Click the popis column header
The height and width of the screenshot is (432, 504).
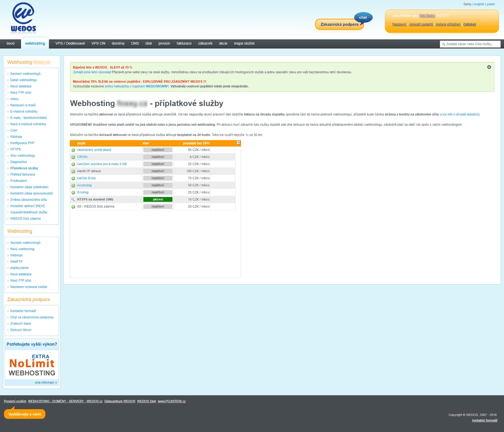click(81, 143)
